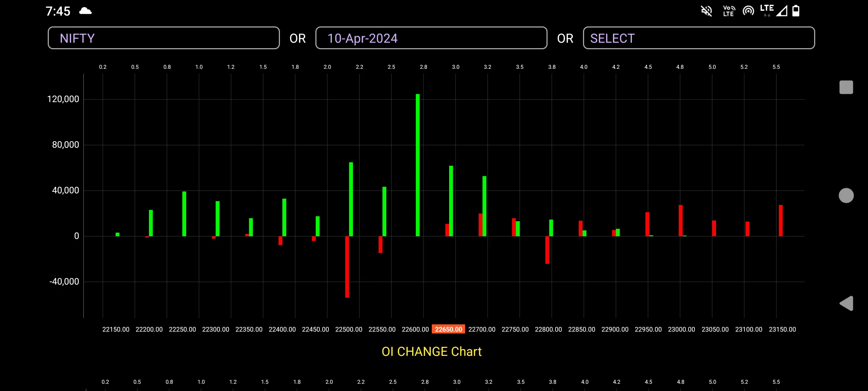Select the 22200.00 strike label

(x=149, y=329)
